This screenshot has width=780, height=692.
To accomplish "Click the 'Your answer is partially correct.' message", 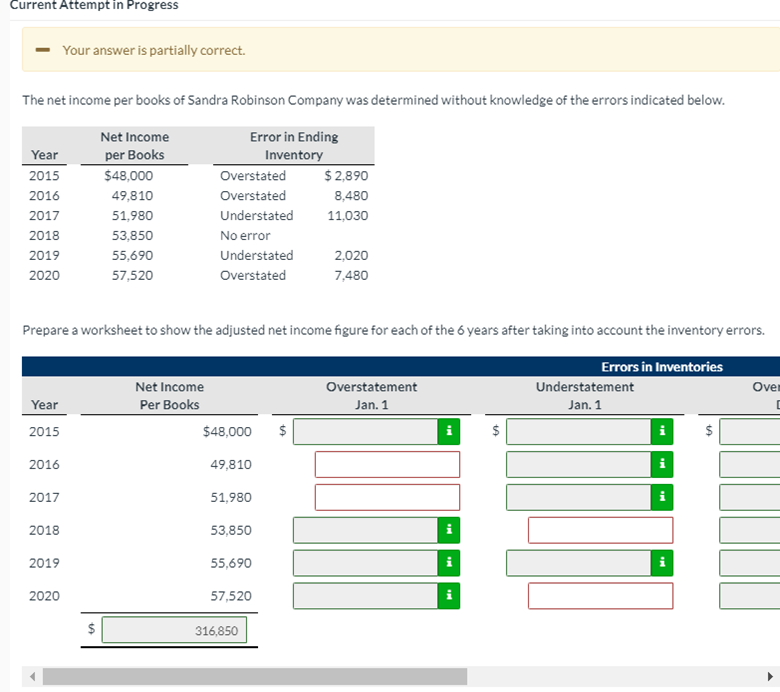I will 154,50.
